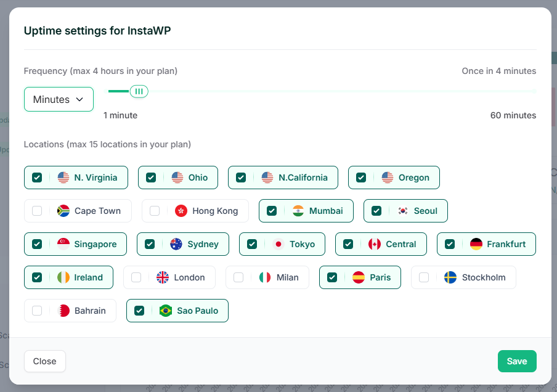Click the Frequency max 4 hours label
This screenshot has height=392, width=557.
[100, 71]
